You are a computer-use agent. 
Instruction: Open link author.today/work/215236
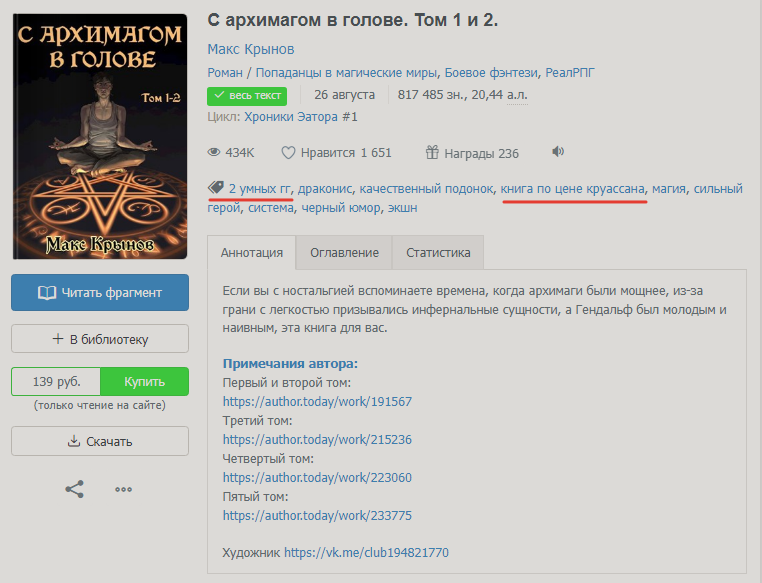317,440
